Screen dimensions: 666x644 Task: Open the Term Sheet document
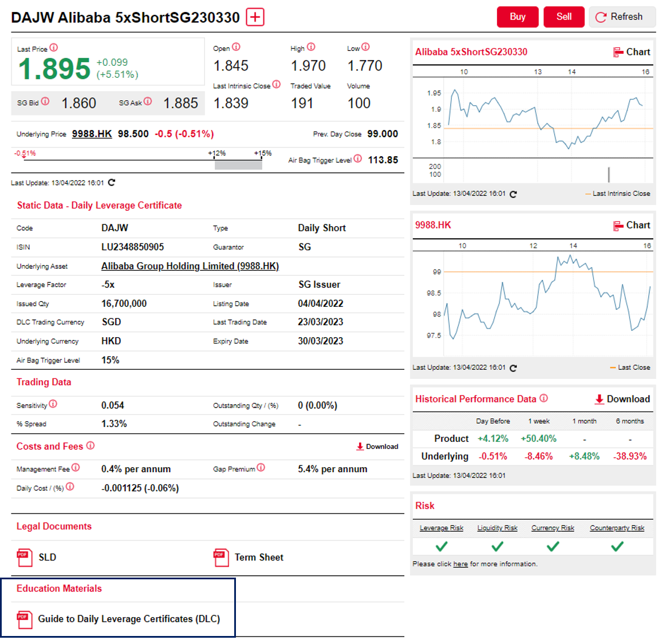[259, 558]
